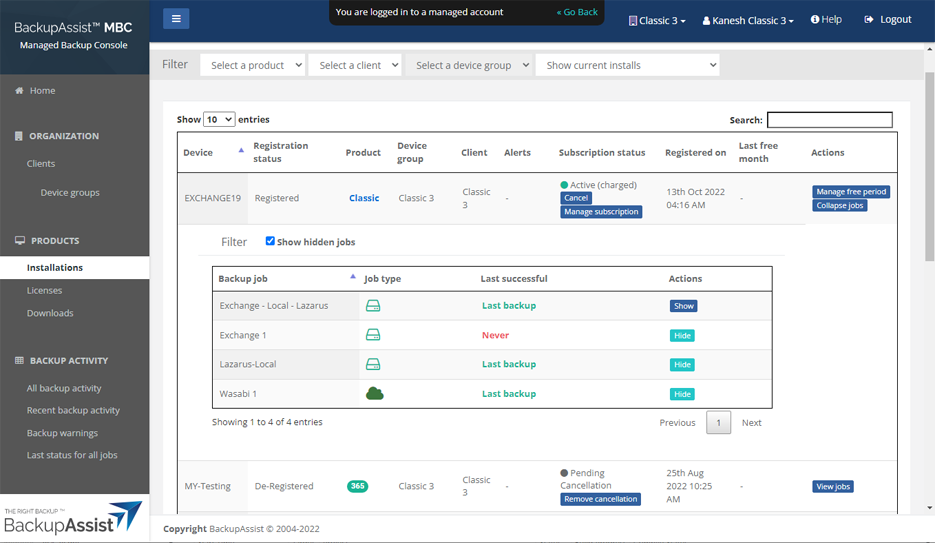Click the user icon beside Kanesh Classic 3

coord(706,21)
